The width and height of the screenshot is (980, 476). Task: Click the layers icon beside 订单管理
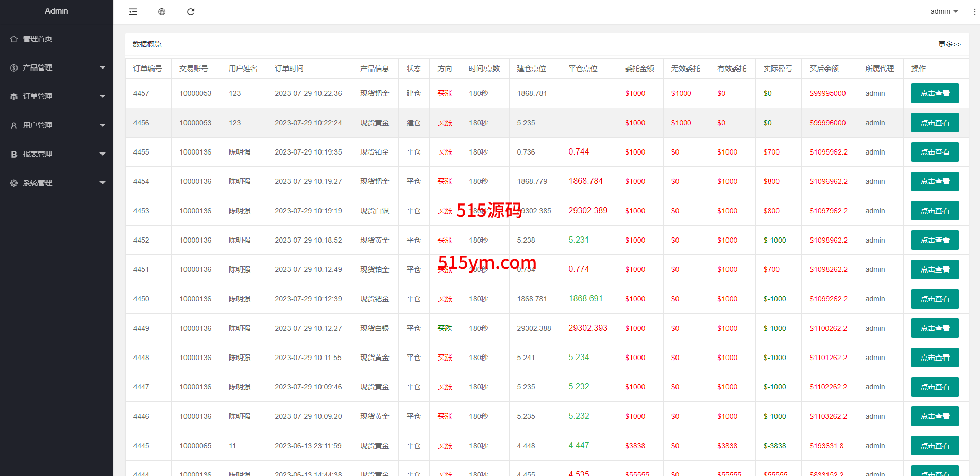tap(14, 96)
